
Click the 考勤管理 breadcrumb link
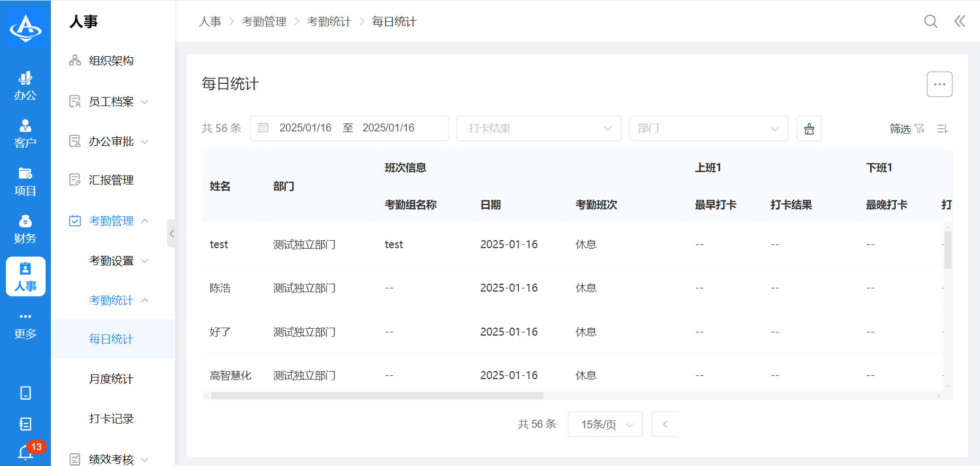(x=264, y=22)
